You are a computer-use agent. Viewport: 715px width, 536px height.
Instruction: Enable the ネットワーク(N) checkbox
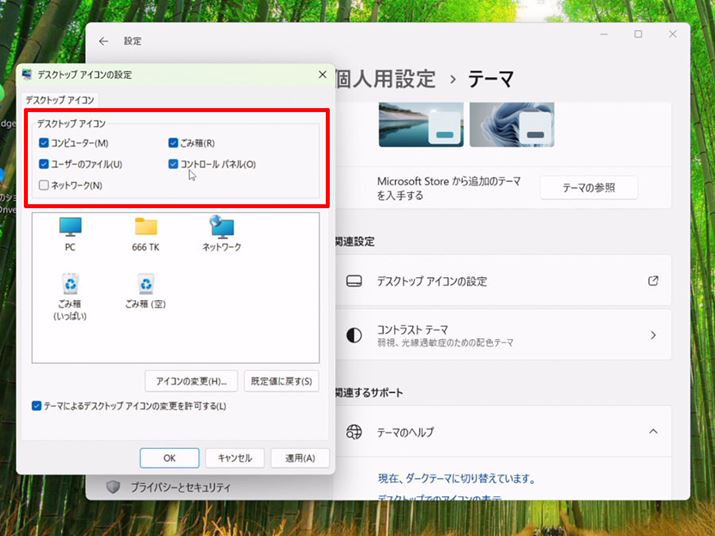click(44, 185)
